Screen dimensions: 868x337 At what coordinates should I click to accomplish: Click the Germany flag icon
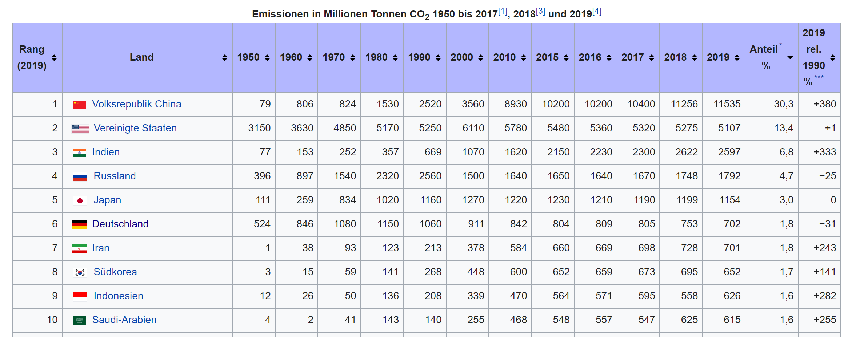click(79, 225)
